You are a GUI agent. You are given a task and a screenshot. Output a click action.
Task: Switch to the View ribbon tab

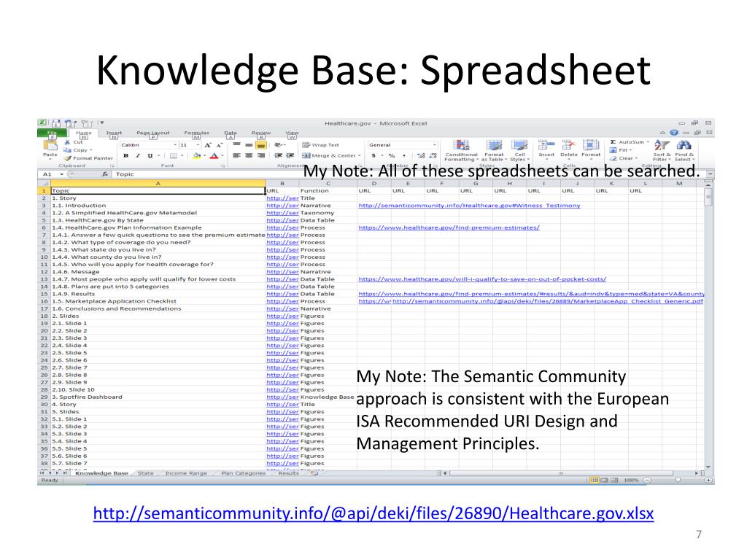pos(292,133)
